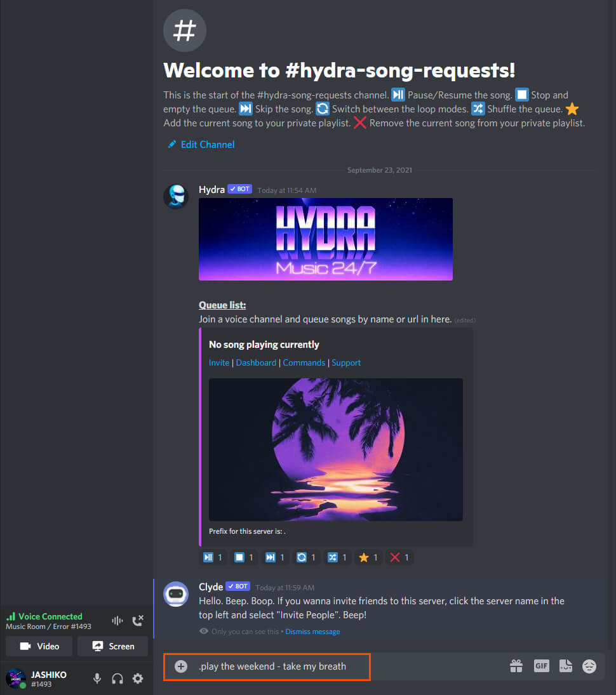Click the shuffle queue reaction under Hydra message
Screen dimensions: 616x695
point(337,558)
